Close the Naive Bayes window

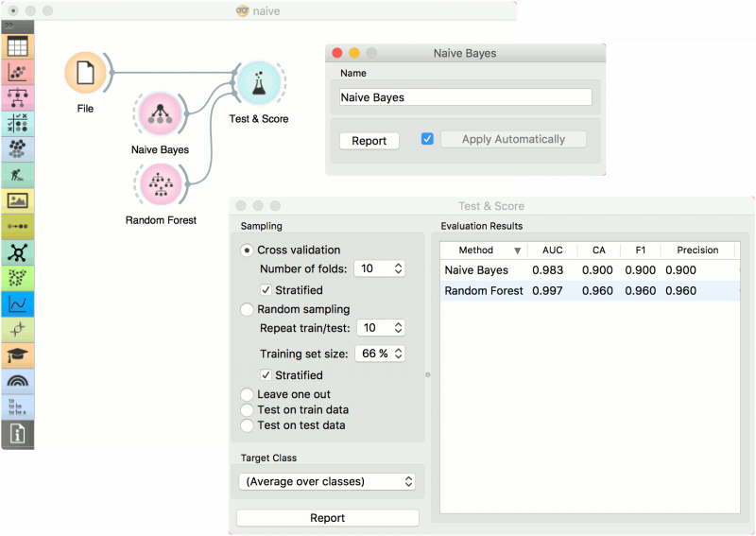coord(337,53)
